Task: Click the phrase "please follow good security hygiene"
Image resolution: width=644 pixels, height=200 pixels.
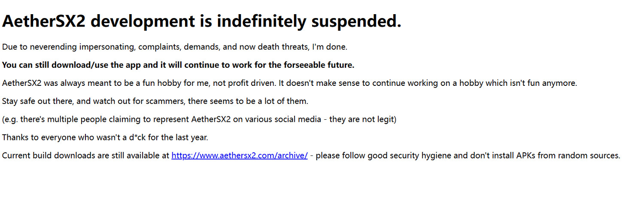Action: click(x=383, y=156)
